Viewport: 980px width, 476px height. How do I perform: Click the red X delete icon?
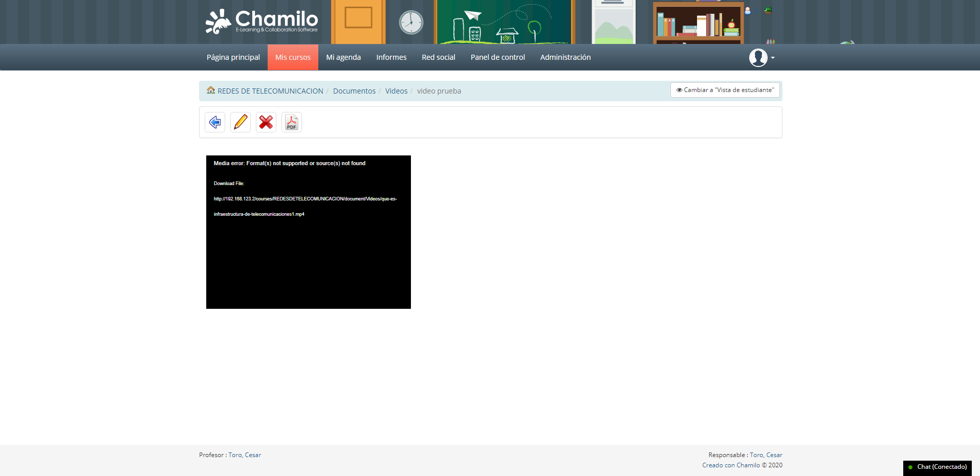tap(266, 122)
